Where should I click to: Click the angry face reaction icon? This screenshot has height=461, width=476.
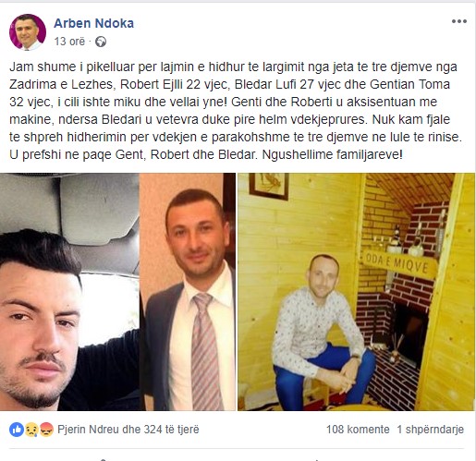coord(46,430)
